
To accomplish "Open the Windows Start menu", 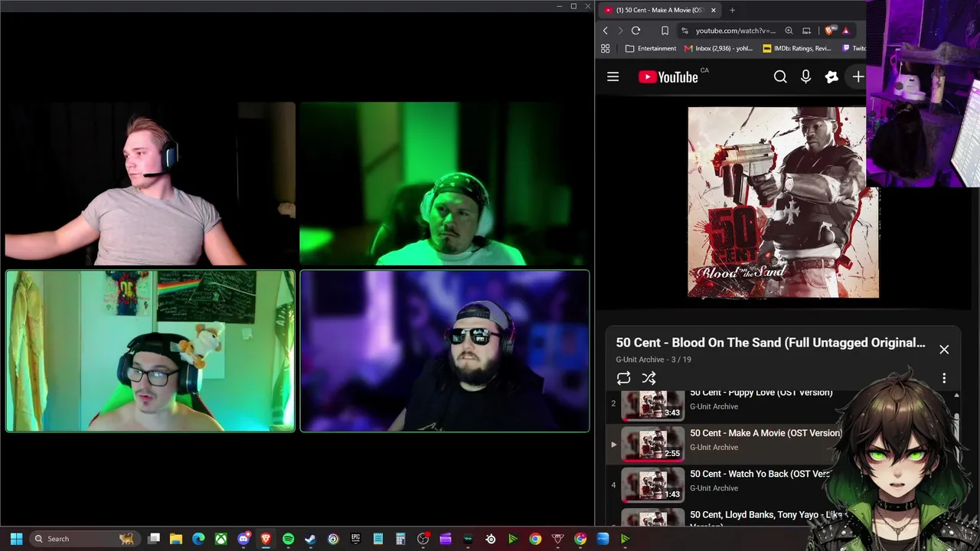I will pos(16,539).
